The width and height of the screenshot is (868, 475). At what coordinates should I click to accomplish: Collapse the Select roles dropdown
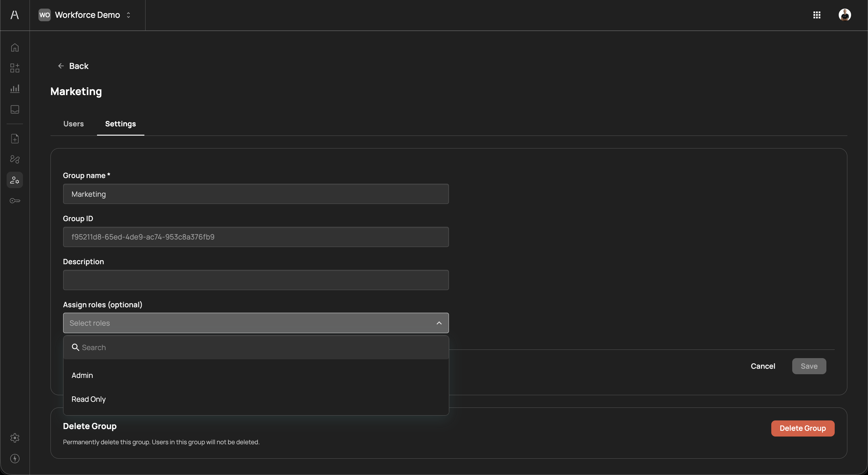pyautogui.click(x=439, y=323)
